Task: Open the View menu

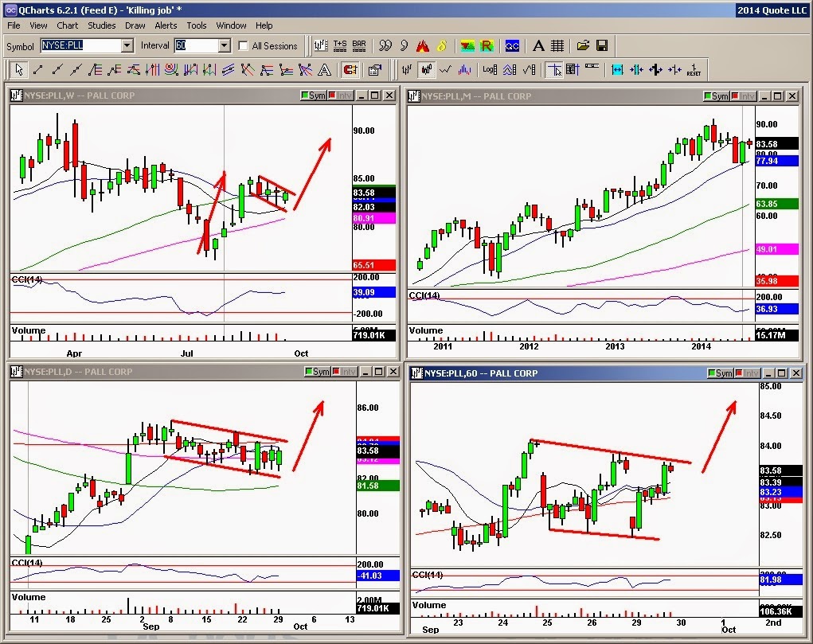Action: coord(38,25)
